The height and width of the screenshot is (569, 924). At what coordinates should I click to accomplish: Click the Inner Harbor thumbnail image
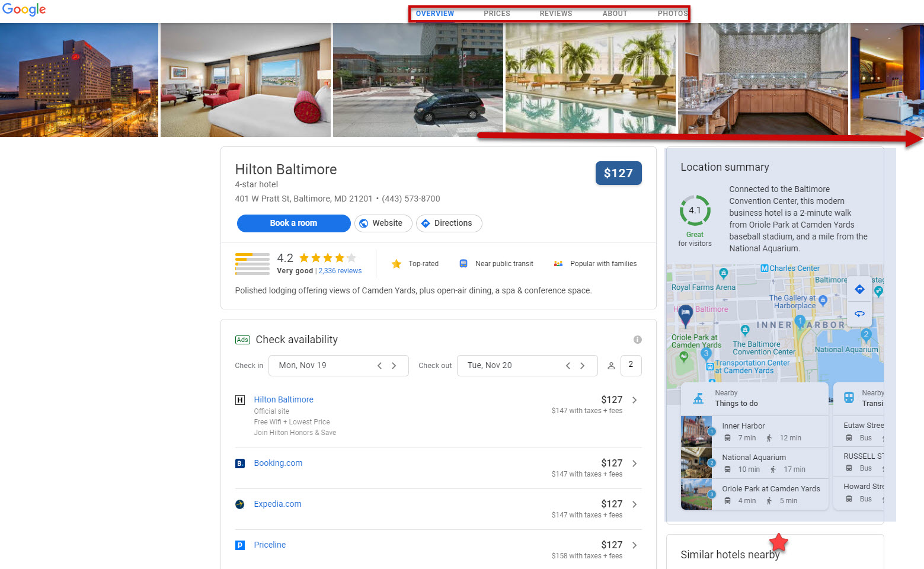coord(696,431)
